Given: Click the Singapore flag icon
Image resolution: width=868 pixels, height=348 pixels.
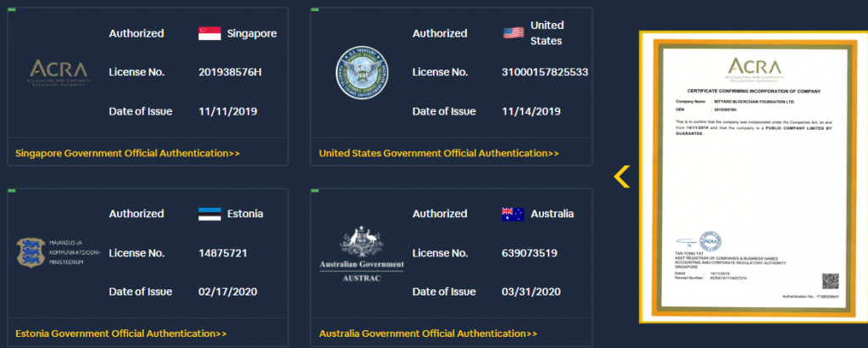Looking at the screenshot, I should pos(210,33).
